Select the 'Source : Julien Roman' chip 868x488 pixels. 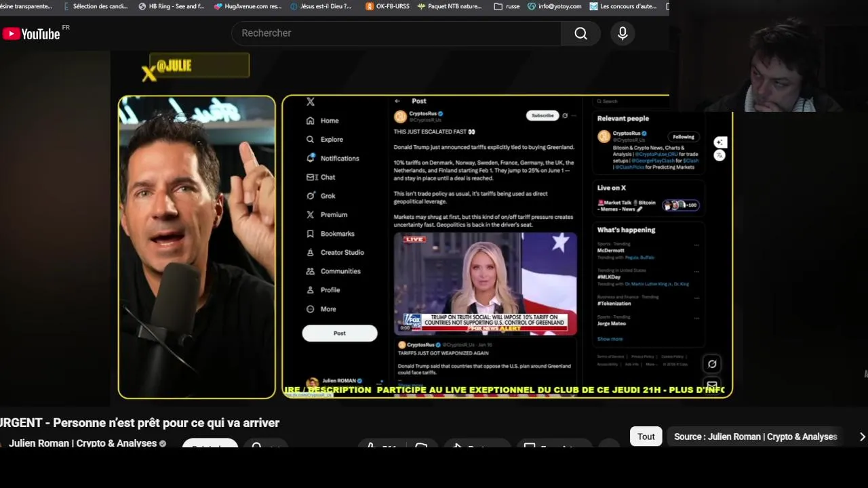click(x=755, y=436)
